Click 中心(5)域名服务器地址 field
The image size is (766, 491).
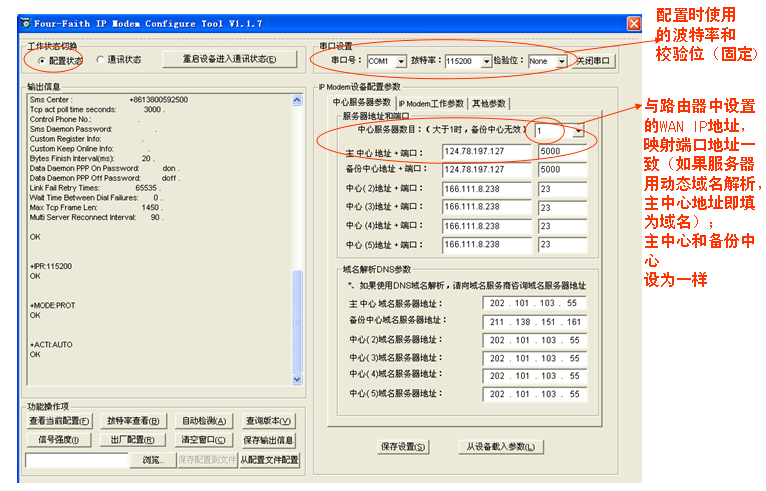tap(534, 394)
